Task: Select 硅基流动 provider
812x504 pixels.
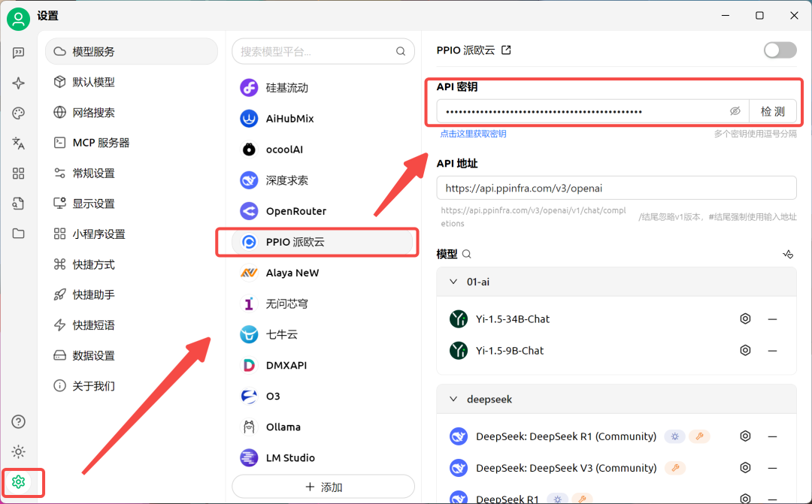Action: point(323,88)
